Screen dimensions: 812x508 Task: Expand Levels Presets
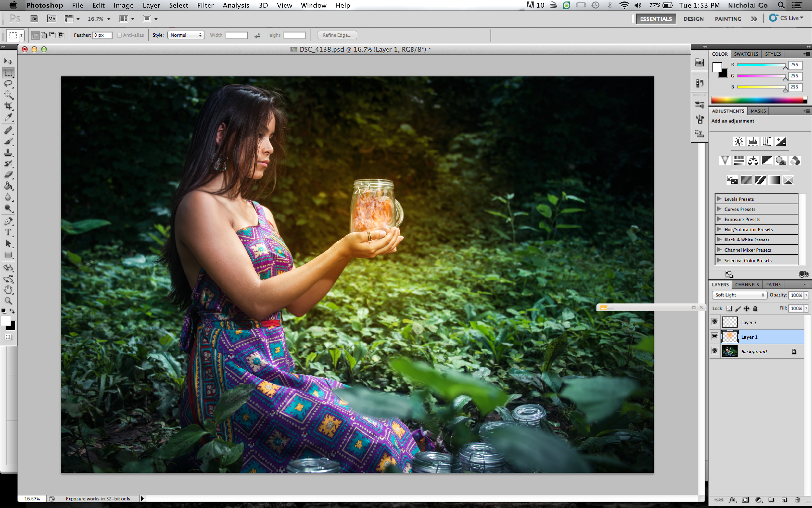[x=719, y=199]
